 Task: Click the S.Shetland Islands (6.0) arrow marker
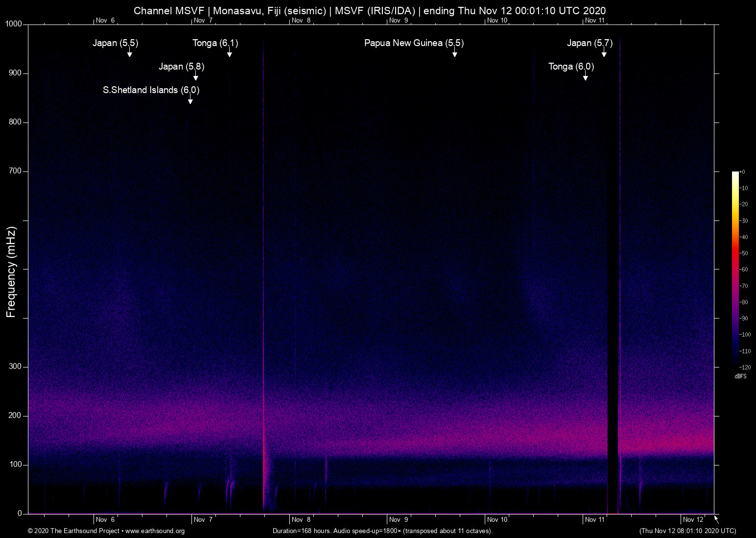190,100
